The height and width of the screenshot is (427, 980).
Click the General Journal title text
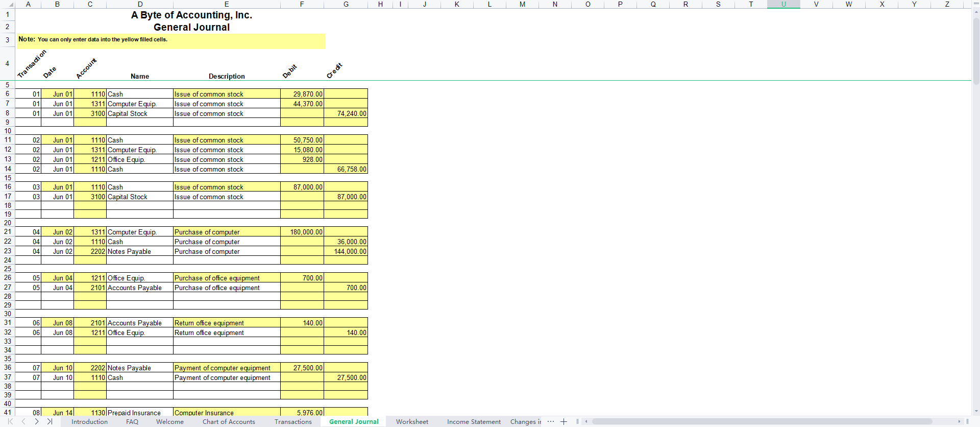click(x=191, y=27)
